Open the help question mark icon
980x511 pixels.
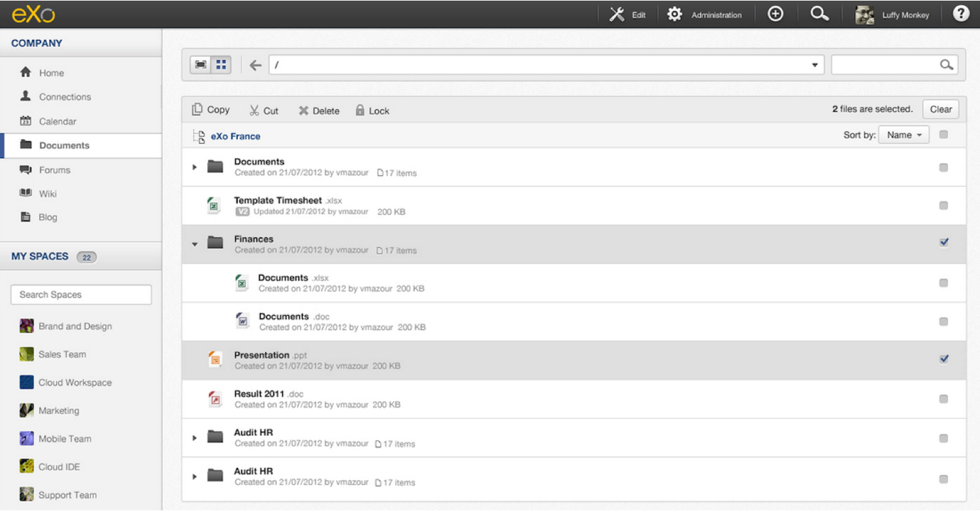(960, 14)
